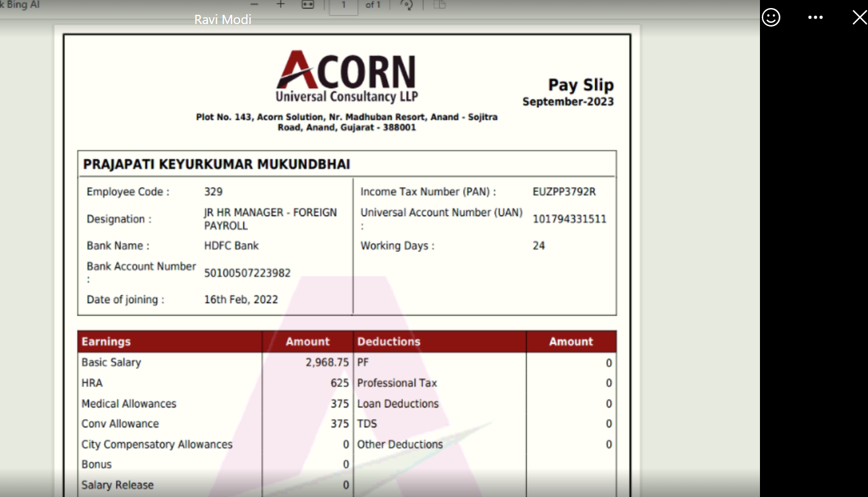Image resolution: width=868 pixels, height=497 pixels.
Task: Click the Working Days label
Action: tap(398, 246)
